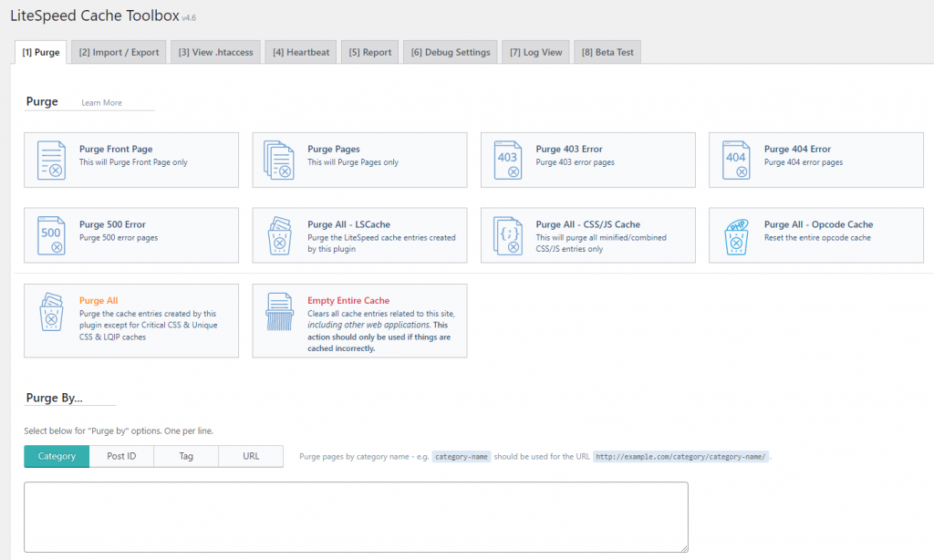The height and width of the screenshot is (560, 934).
Task: Click 'Reset the entire opcode cache' text
Action: [x=817, y=238]
